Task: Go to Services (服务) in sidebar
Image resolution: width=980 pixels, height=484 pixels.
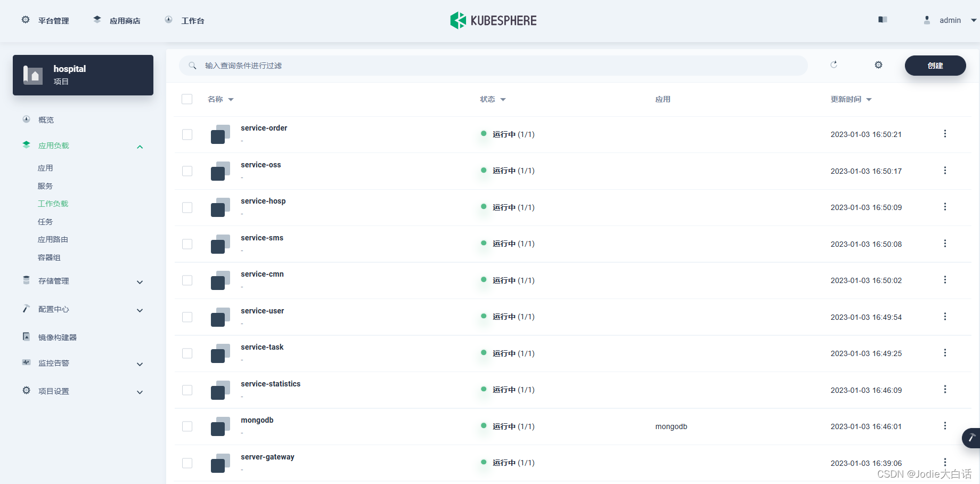Action: coord(45,186)
